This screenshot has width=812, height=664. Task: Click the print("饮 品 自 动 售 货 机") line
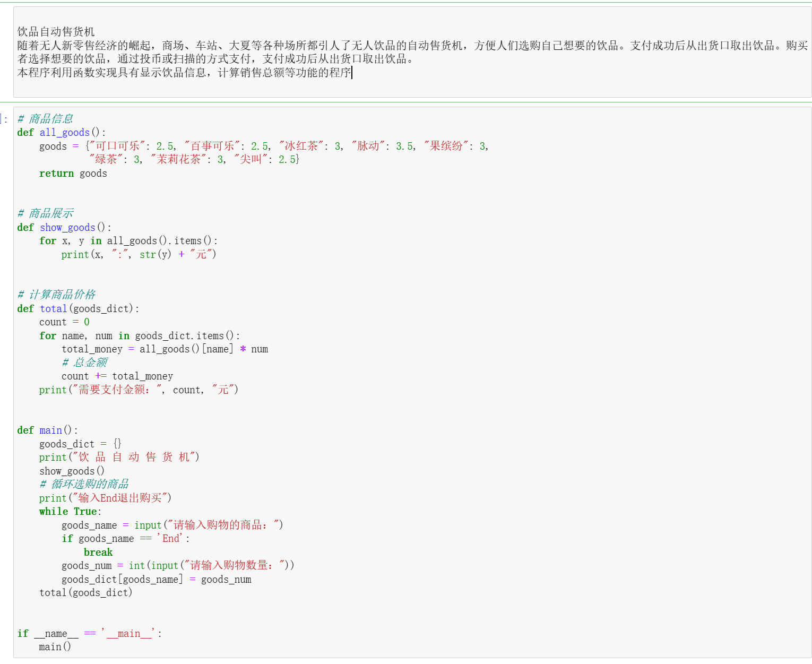coord(119,457)
